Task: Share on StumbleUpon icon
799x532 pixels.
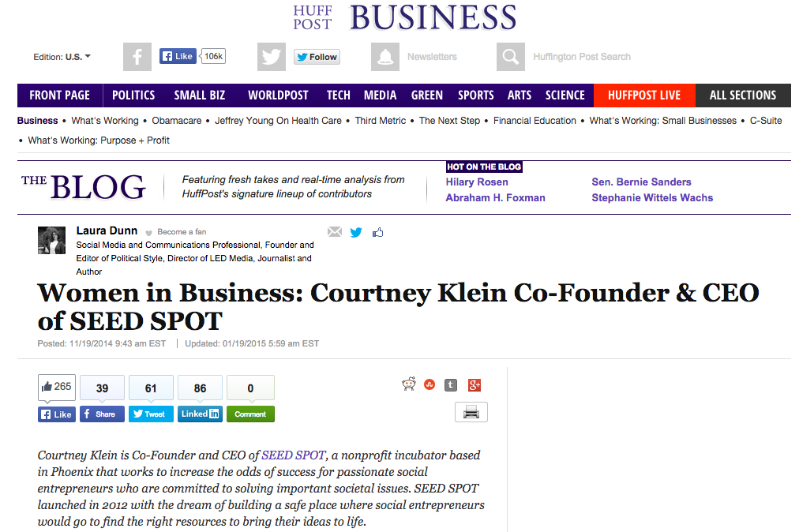Action: (430, 384)
